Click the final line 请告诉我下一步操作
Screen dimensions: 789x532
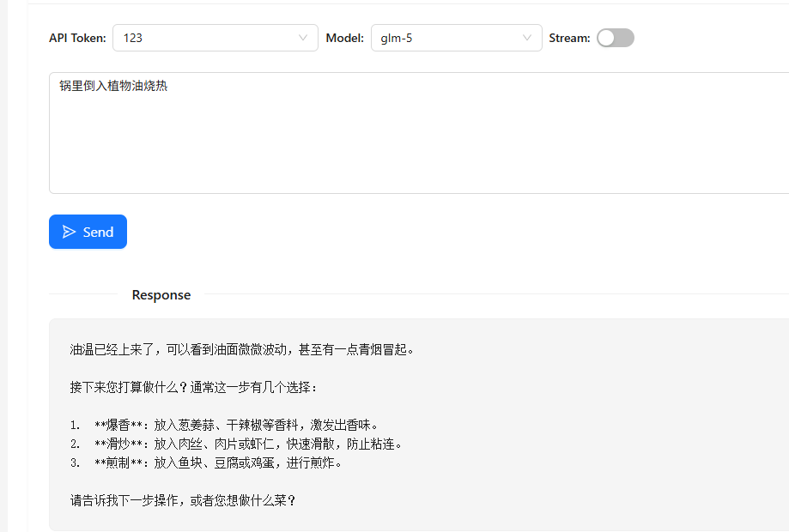click(x=183, y=500)
